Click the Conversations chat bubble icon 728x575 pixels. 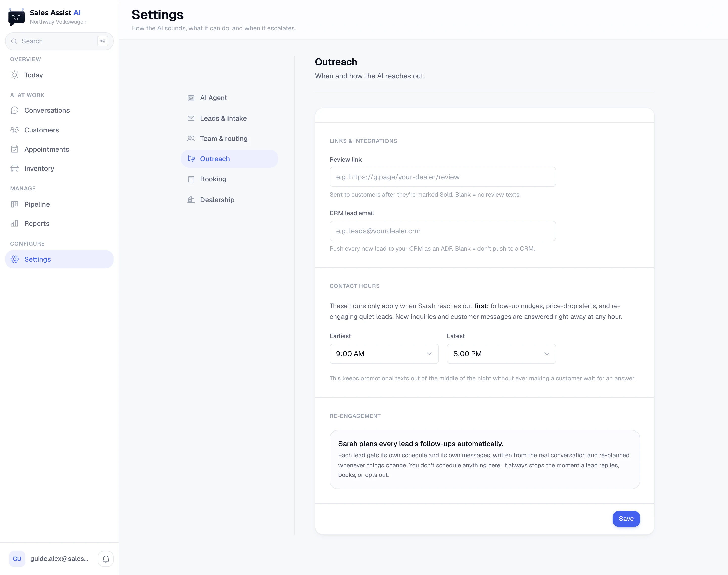14,110
